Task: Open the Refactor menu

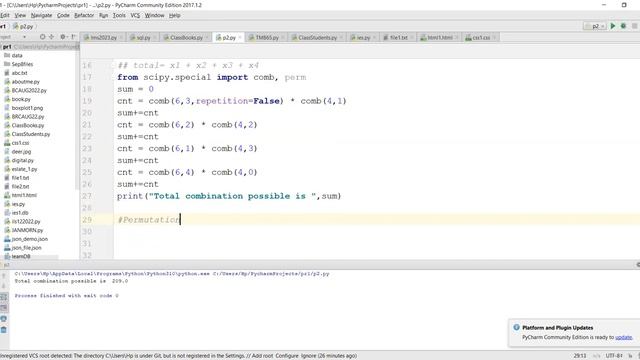Action: click(x=84, y=15)
